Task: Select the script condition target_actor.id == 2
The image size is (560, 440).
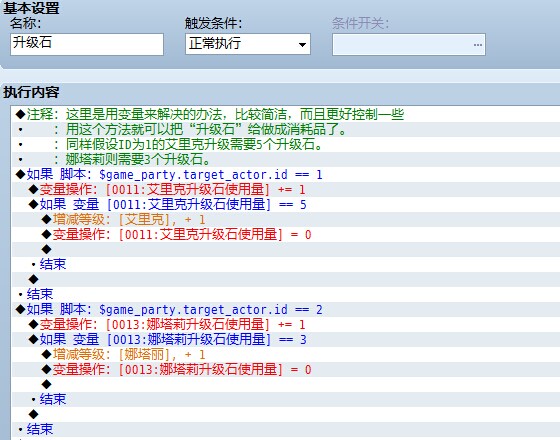Action: click(x=286, y=309)
